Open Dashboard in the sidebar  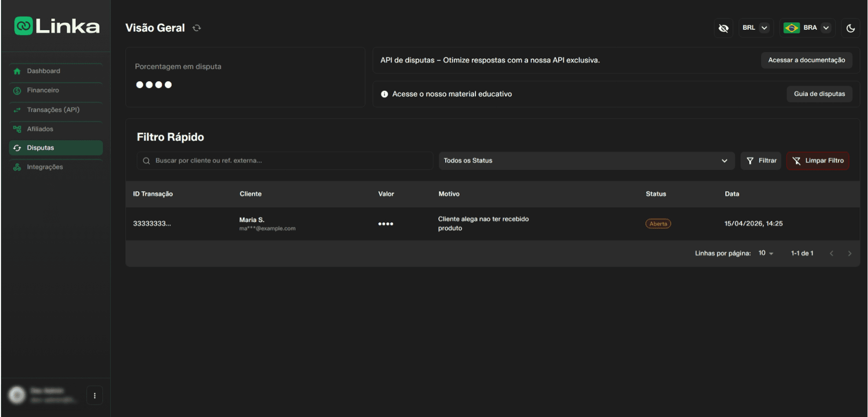coord(56,71)
